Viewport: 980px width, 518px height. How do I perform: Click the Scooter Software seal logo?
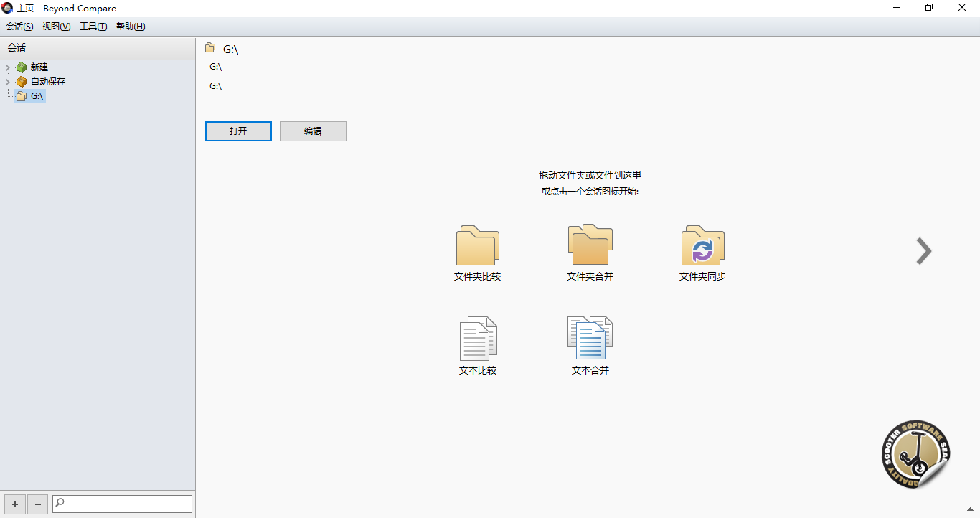916,455
